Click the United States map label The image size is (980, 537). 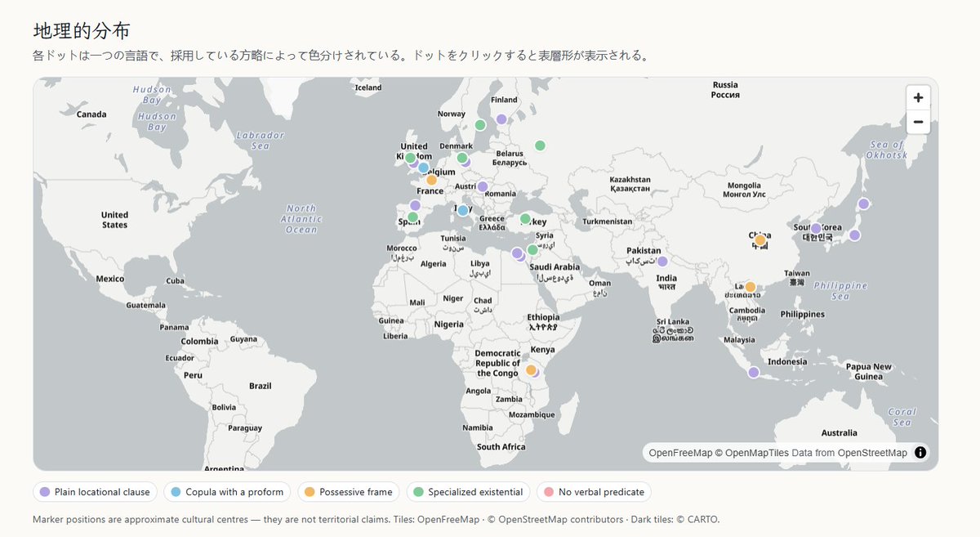[114, 220]
